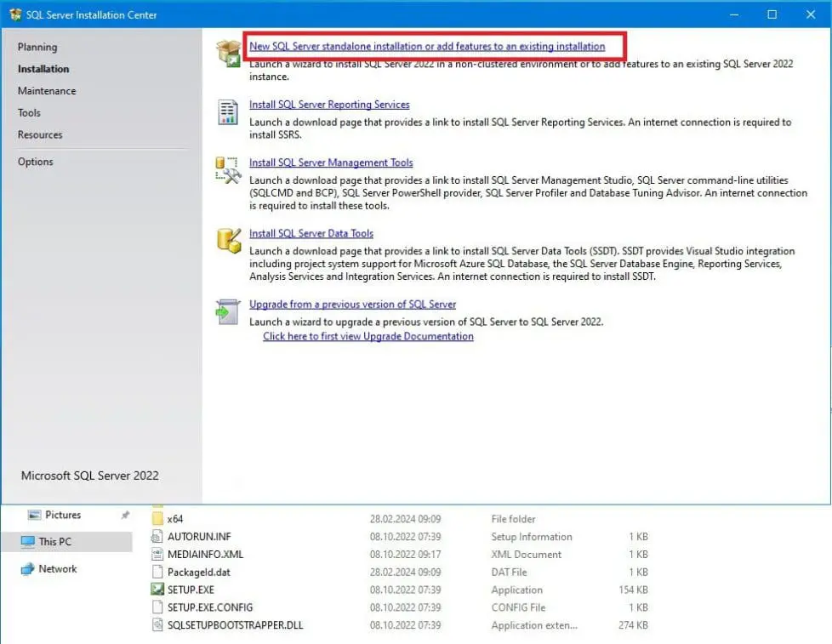Screen dimensions: 832x644
Task: Select the Tools section
Action: point(29,112)
